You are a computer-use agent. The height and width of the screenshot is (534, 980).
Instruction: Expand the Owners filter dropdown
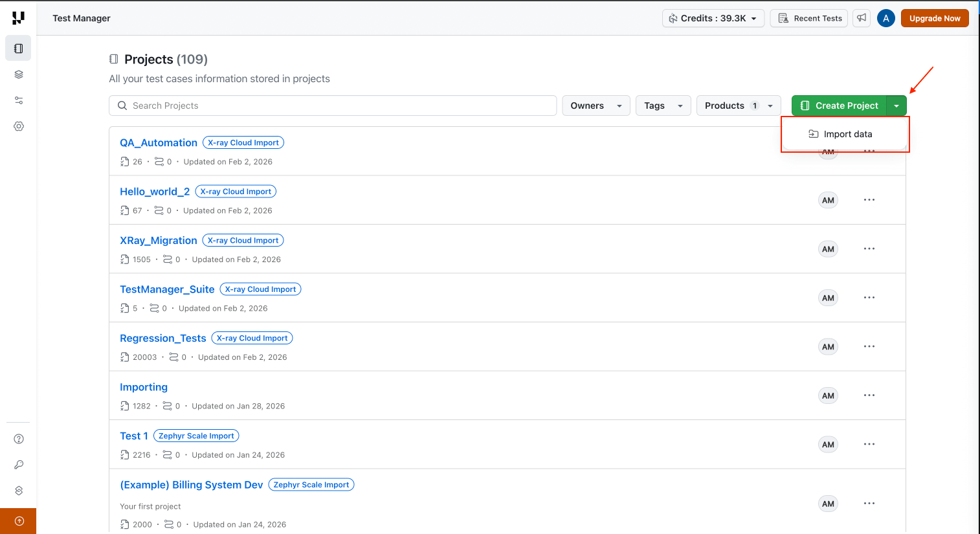coord(596,105)
